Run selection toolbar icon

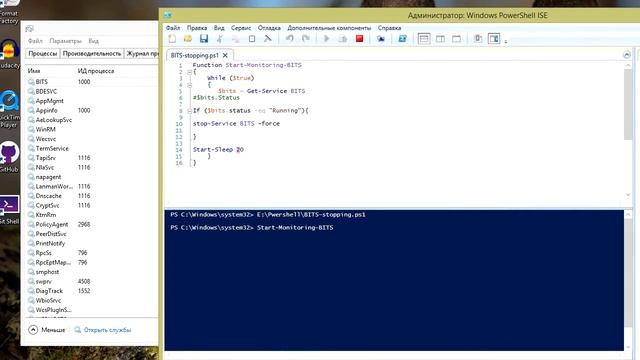[343, 39]
